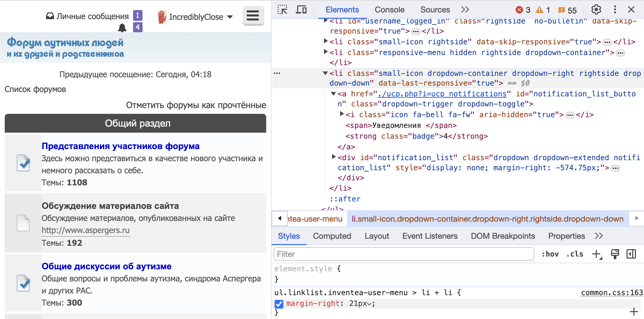This screenshot has width=644, height=319.
Task: Toggle the :hov element state button
Action: [x=550, y=254]
